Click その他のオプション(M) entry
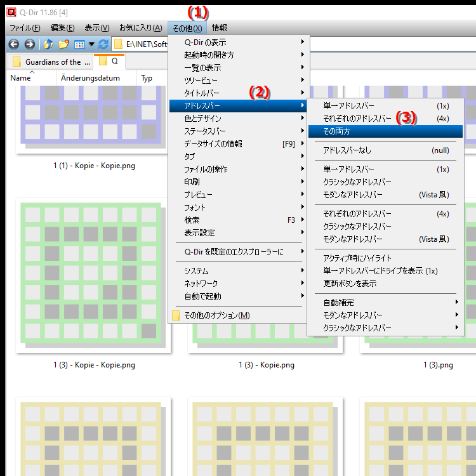The image size is (476, 476). (238, 315)
